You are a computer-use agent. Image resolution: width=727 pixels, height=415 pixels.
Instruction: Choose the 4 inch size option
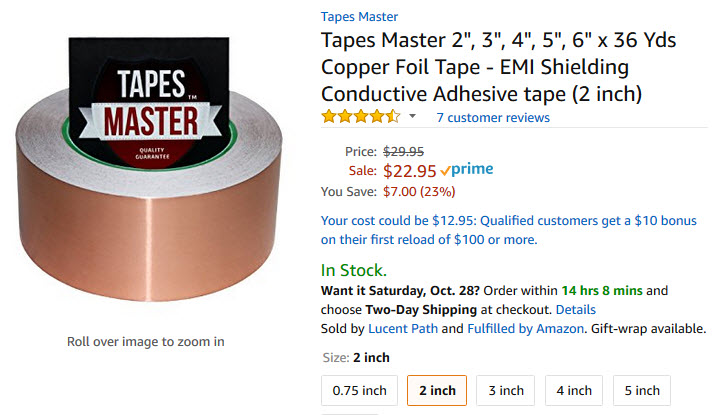(574, 390)
